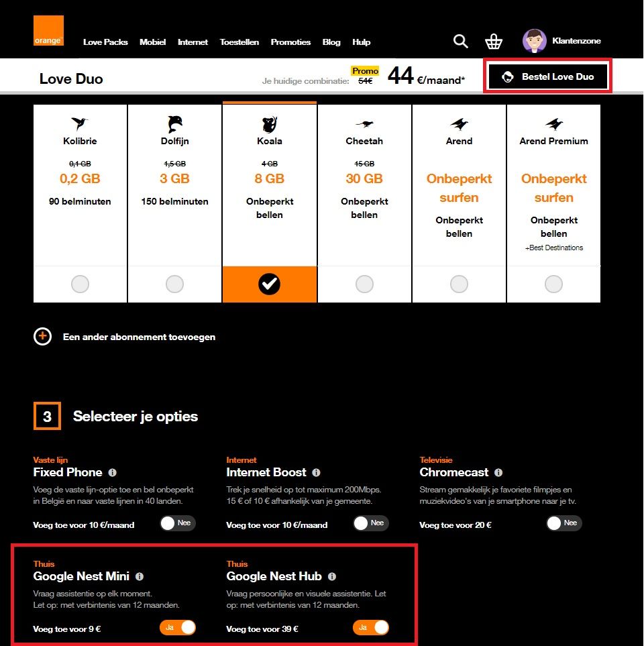
Task: Click the Internet Boost info icon
Action: [316, 472]
